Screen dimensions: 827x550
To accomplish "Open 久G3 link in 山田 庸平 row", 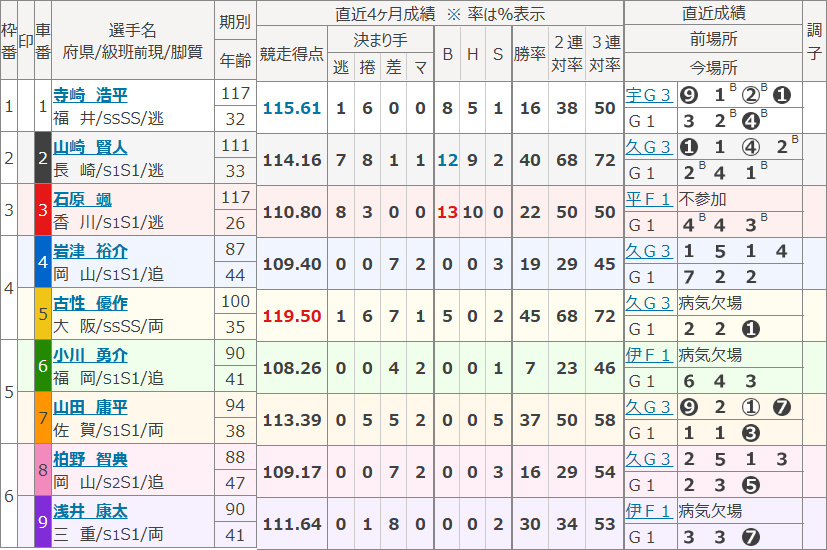I will point(649,407).
